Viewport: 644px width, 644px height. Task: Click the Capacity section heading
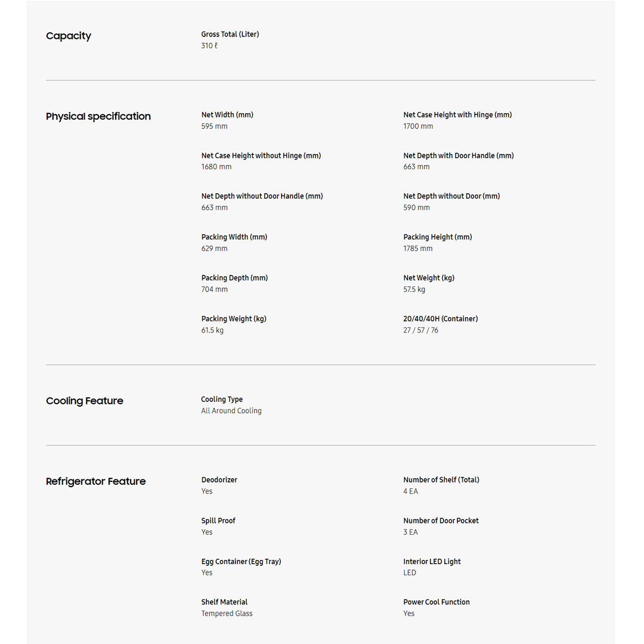69,36
